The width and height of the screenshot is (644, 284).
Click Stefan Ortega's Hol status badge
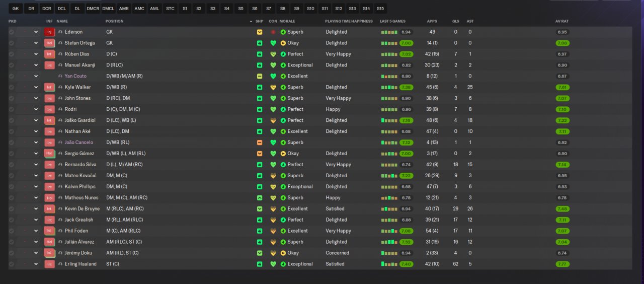click(49, 43)
